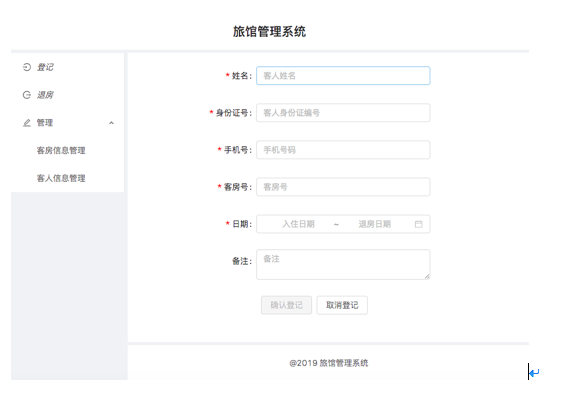563x394 pixels.
Task: Click the 登记 clock icon in sidebar
Action: (x=27, y=67)
